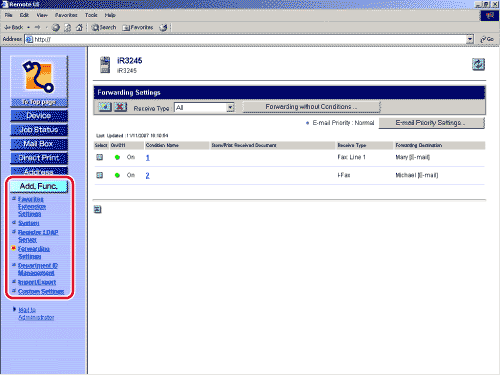Open condition name link 2
Image resolution: width=500 pixels, height=375 pixels.
click(x=148, y=176)
